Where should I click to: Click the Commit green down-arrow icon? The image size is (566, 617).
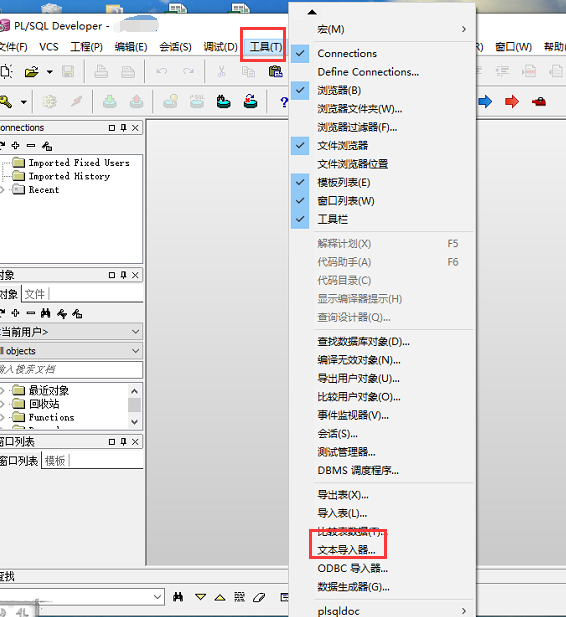click(x=110, y=102)
